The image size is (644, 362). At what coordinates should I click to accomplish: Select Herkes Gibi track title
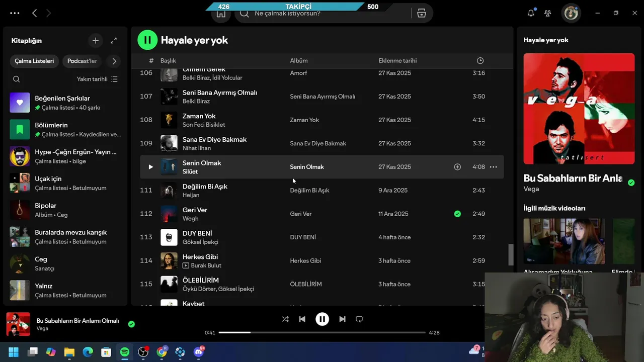tap(200, 257)
